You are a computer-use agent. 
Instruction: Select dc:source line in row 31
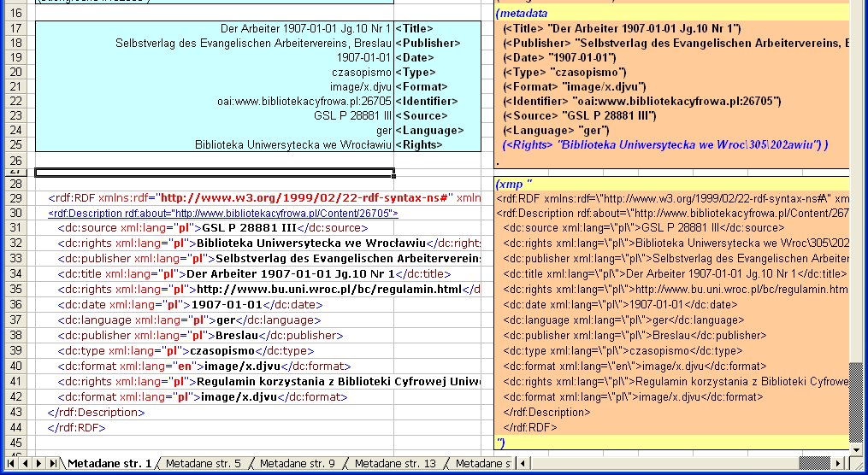coord(213,228)
